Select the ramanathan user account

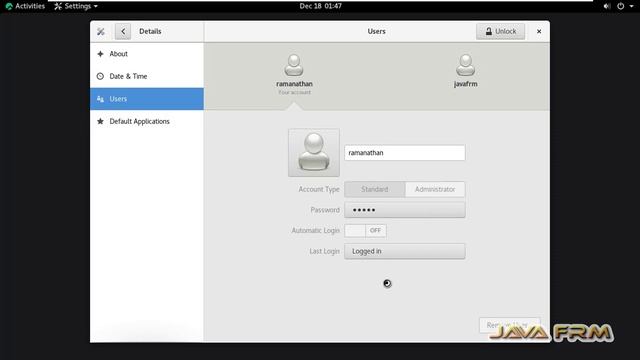pyautogui.click(x=294, y=74)
